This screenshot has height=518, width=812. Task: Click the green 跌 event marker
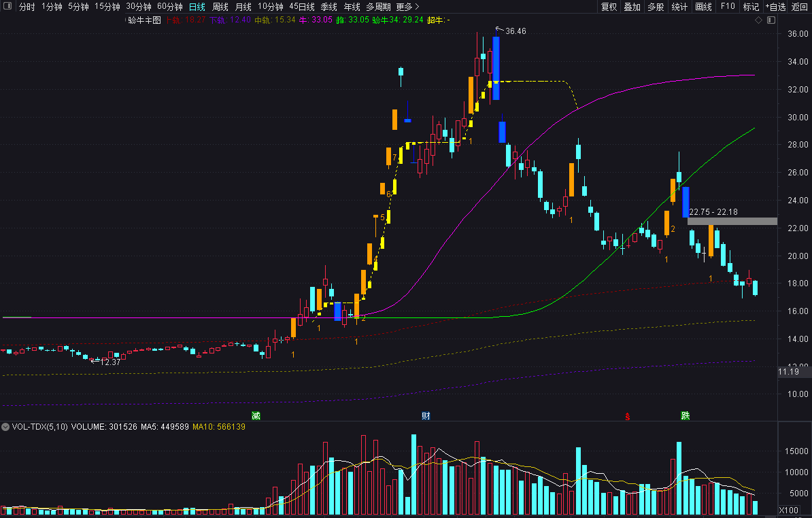click(685, 415)
